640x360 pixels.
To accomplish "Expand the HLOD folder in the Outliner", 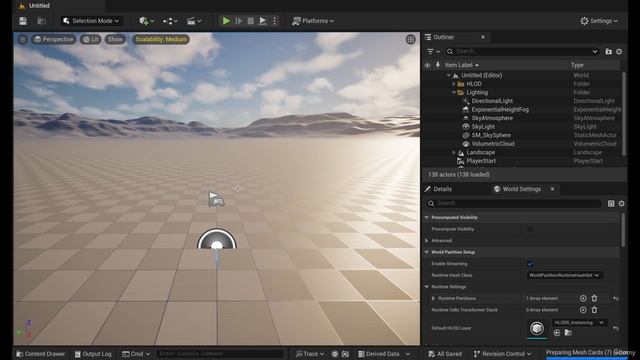I will (x=453, y=84).
